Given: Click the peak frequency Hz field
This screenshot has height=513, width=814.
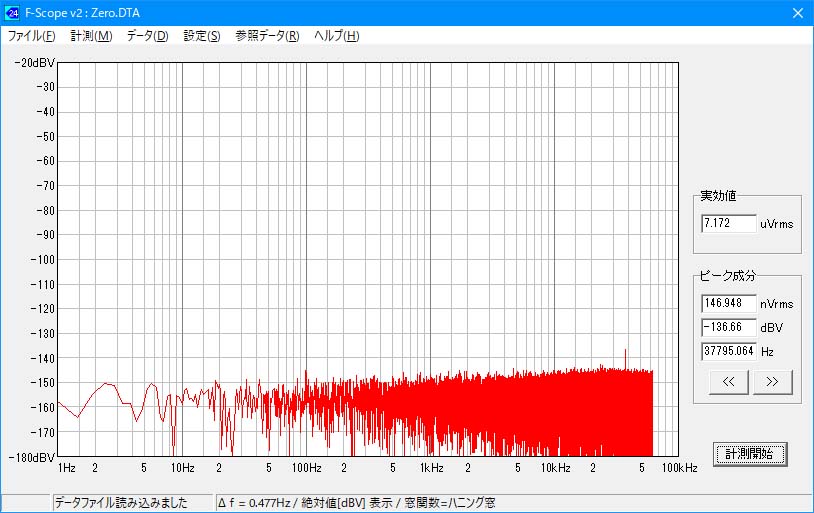Looking at the screenshot, I should (729, 351).
